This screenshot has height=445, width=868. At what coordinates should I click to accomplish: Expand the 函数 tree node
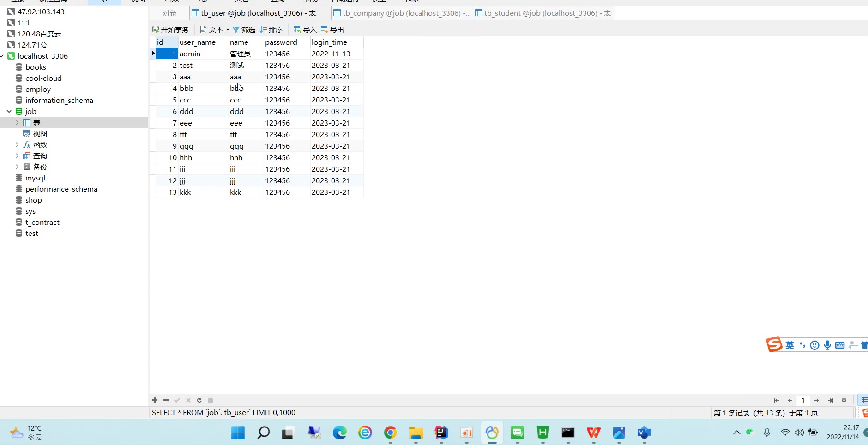[18, 144]
